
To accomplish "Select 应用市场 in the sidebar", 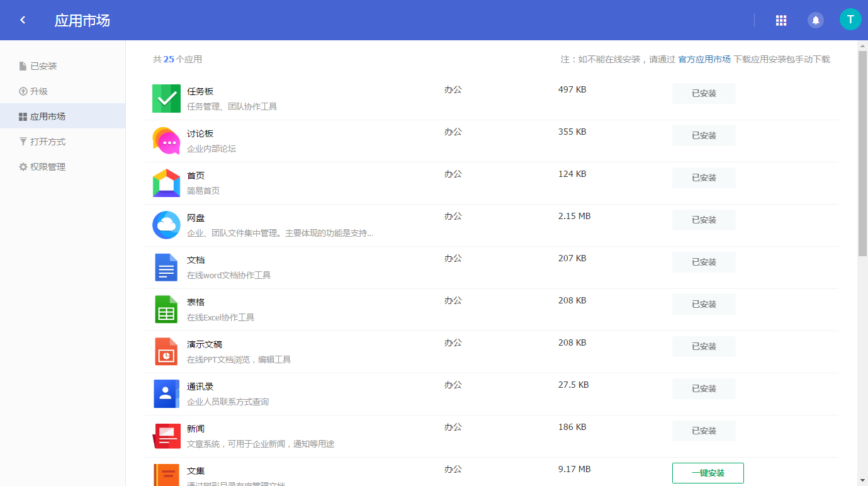I will 62,116.
